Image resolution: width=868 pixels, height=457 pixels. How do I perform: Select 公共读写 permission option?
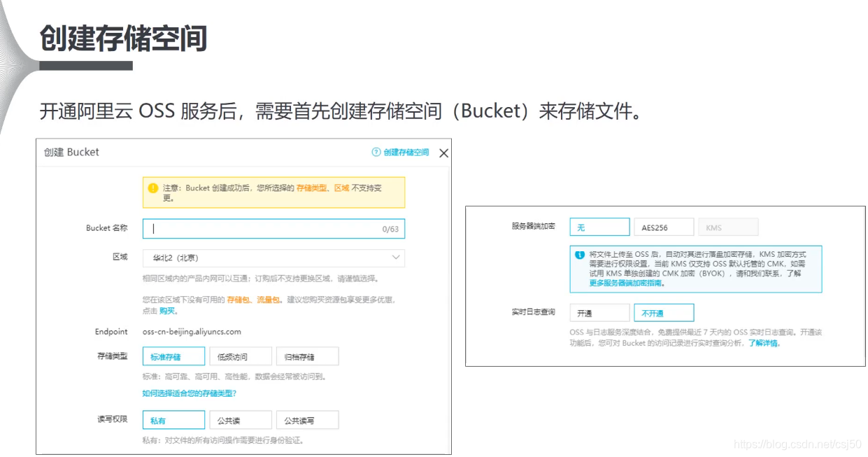pyautogui.click(x=308, y=420)
